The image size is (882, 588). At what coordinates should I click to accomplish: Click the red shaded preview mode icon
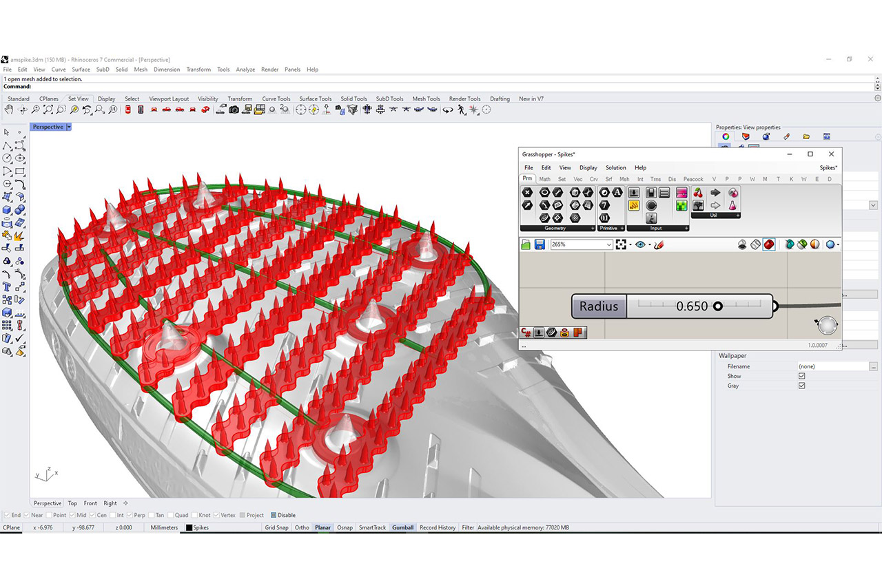pos(769,244)
